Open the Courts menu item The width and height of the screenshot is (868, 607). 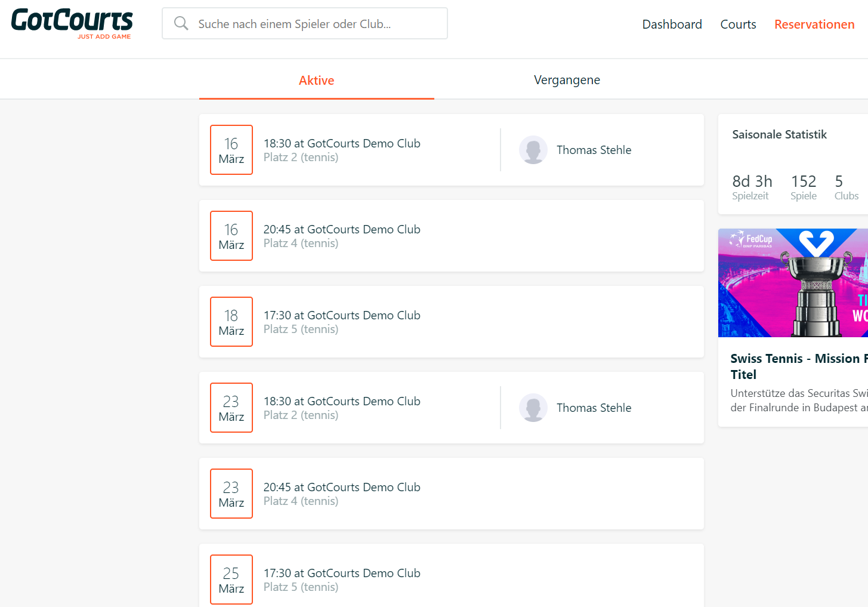click(738, 24)
